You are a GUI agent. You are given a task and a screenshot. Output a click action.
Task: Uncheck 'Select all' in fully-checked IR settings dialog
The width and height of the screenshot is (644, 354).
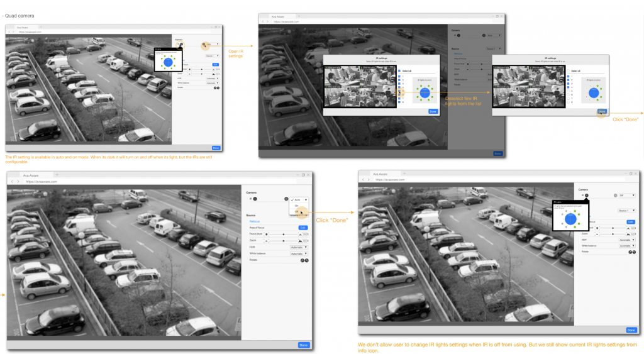pos(400,71)
